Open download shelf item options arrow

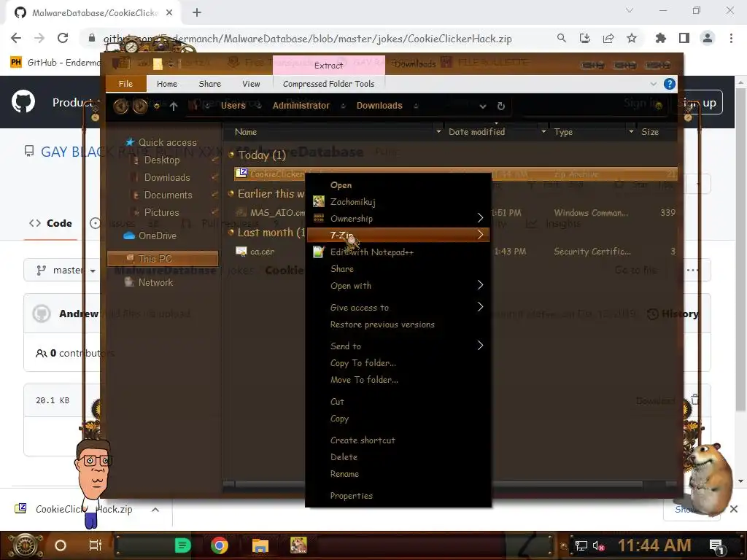coord(155,510)
